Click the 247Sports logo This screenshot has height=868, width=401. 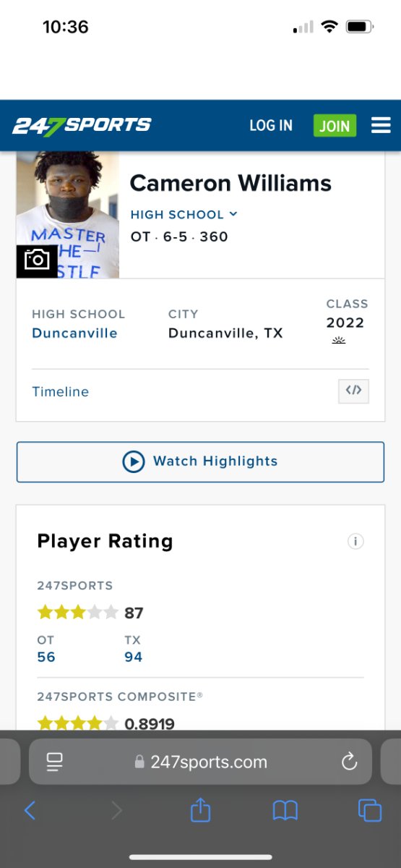(82, 125)
